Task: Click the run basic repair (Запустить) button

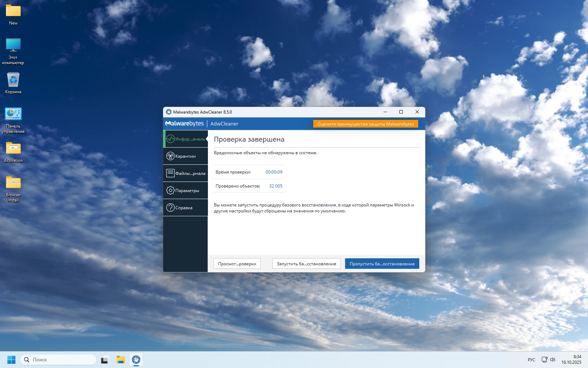Action: click(x=306, y=264)
